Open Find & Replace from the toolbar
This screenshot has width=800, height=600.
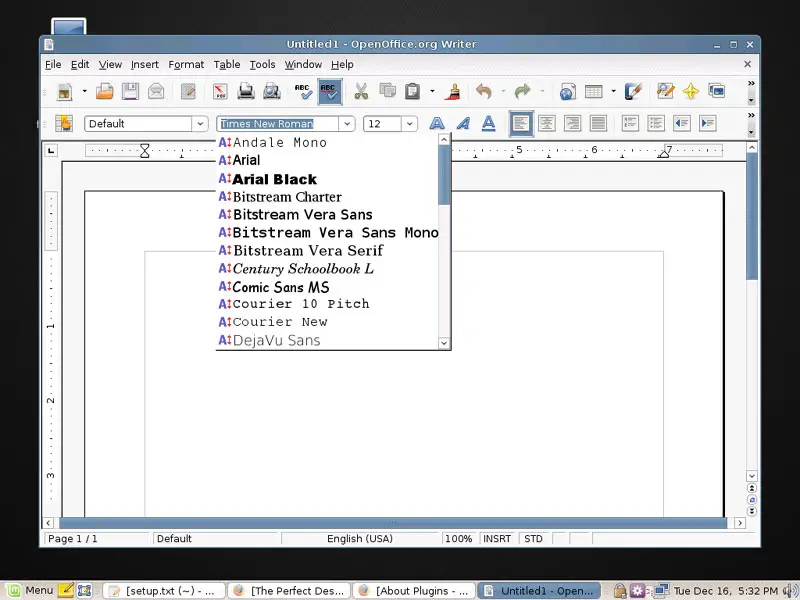point(665,92)
